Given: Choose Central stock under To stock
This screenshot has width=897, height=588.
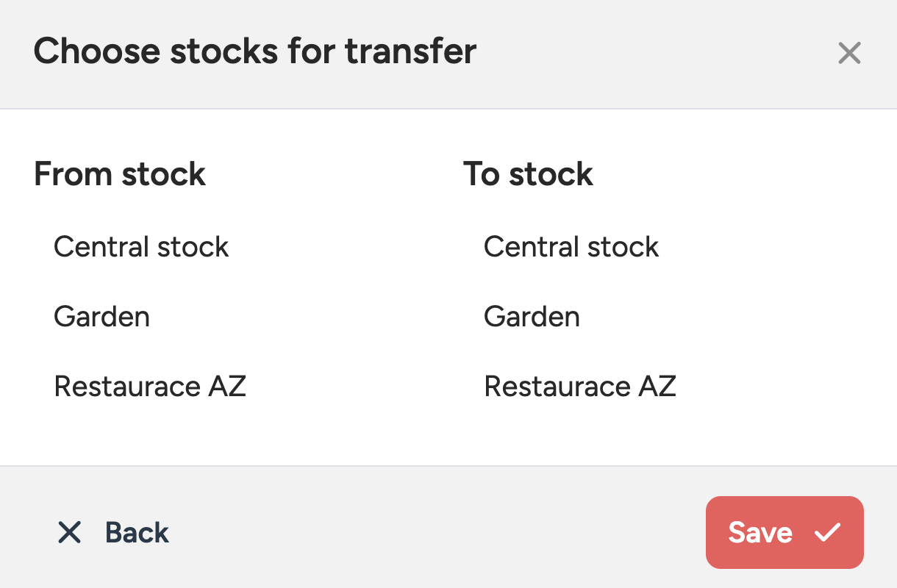Looking at the screenshot, I should (x=571, y=247).
